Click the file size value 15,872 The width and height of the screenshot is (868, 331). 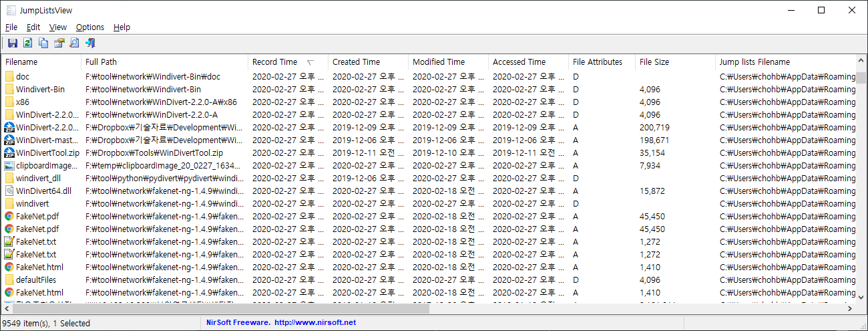(x=652, y=191)
